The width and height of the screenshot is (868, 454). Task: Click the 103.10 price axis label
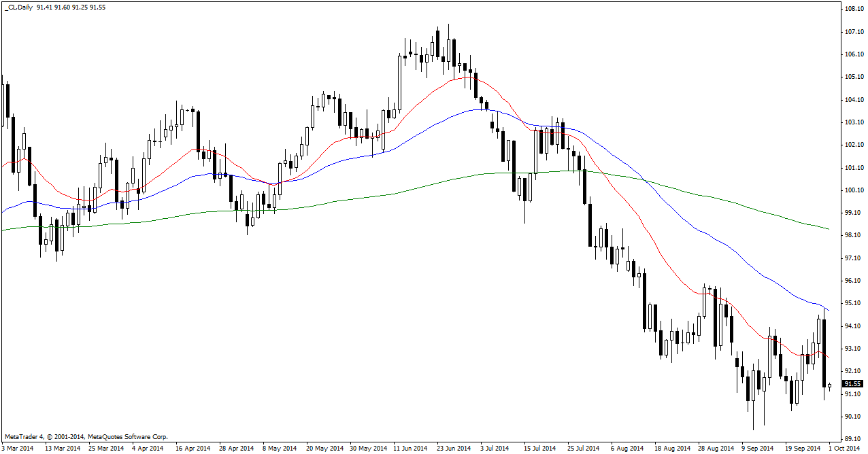[x=855, y=122]
